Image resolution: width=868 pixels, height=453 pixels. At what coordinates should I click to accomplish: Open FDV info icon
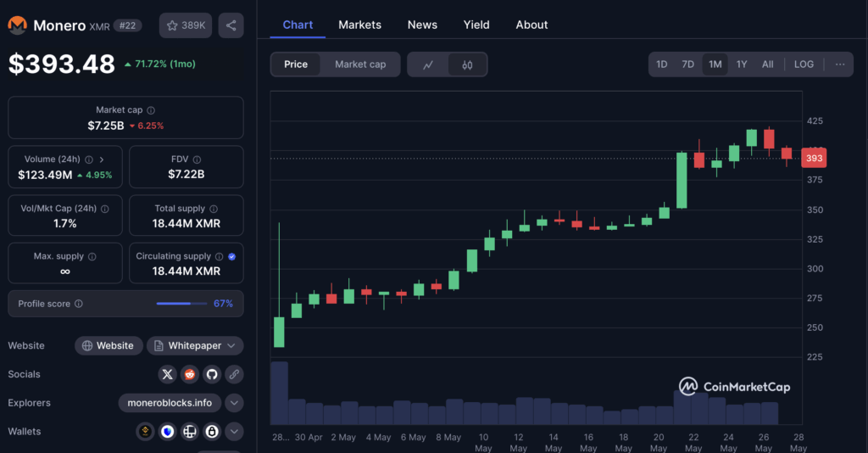click(197, 159)
